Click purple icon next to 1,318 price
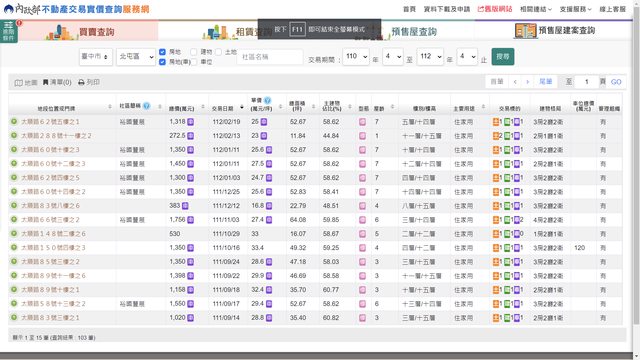The image size is (640, 360). 191,122
